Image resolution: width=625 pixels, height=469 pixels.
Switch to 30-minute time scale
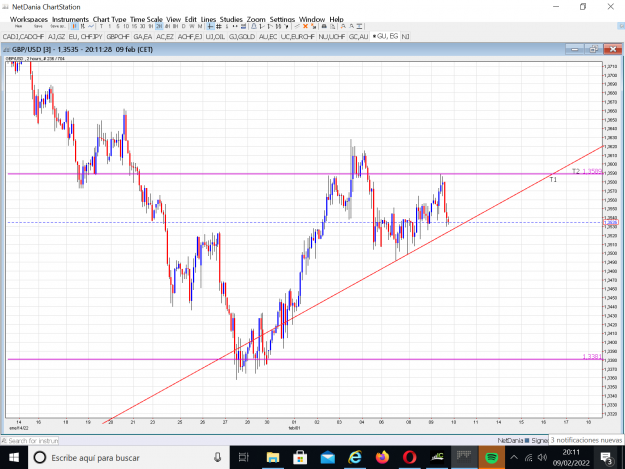tap(142, 26)
